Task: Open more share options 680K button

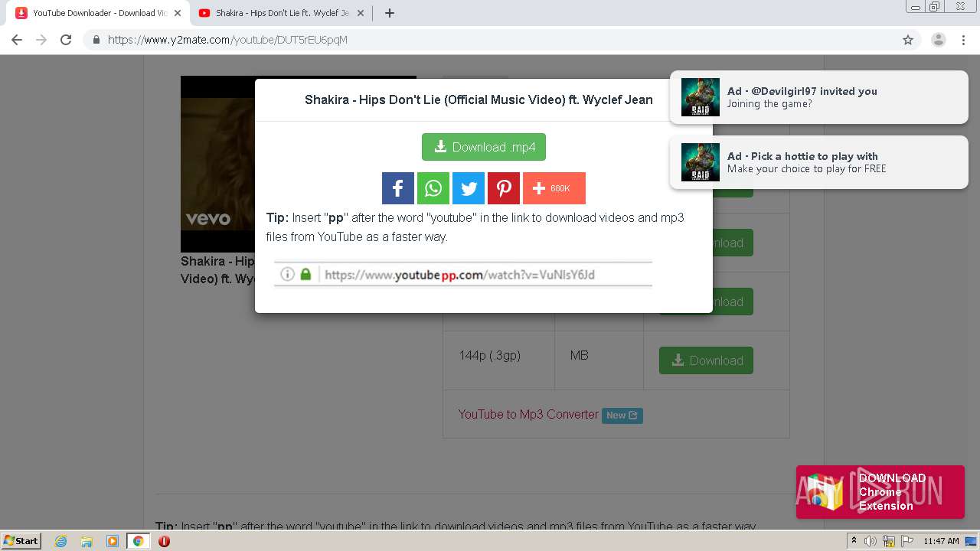Action: 554,188
